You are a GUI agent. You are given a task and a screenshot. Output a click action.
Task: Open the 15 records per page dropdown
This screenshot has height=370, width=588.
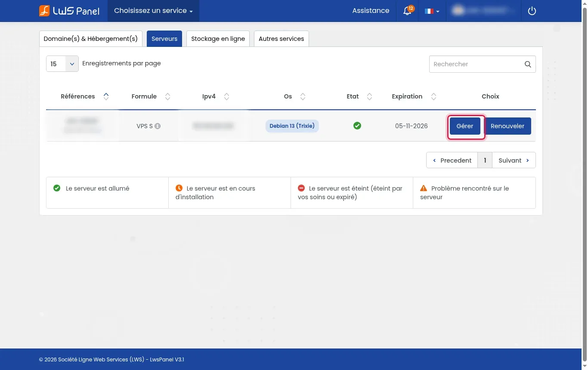pos(62,64)
